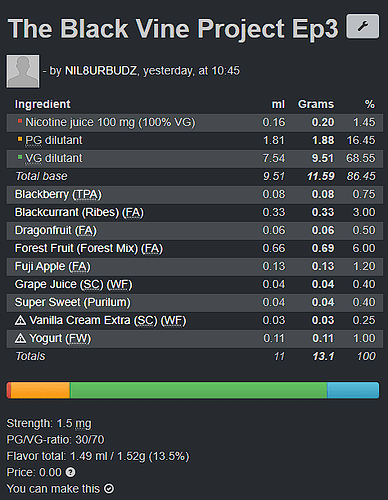Click the warning icon beside Vanilla Cream Extra
The image size is (388, 500).
(20, 320)
